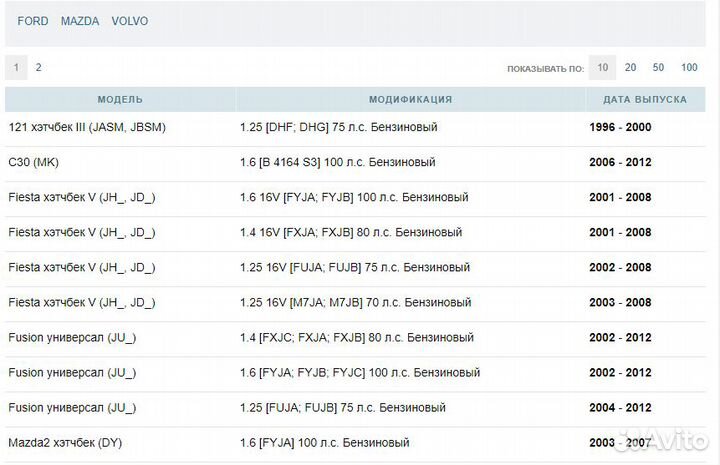Click the МОДИФИКАЦИЯ column header

[x=411, y=99]
